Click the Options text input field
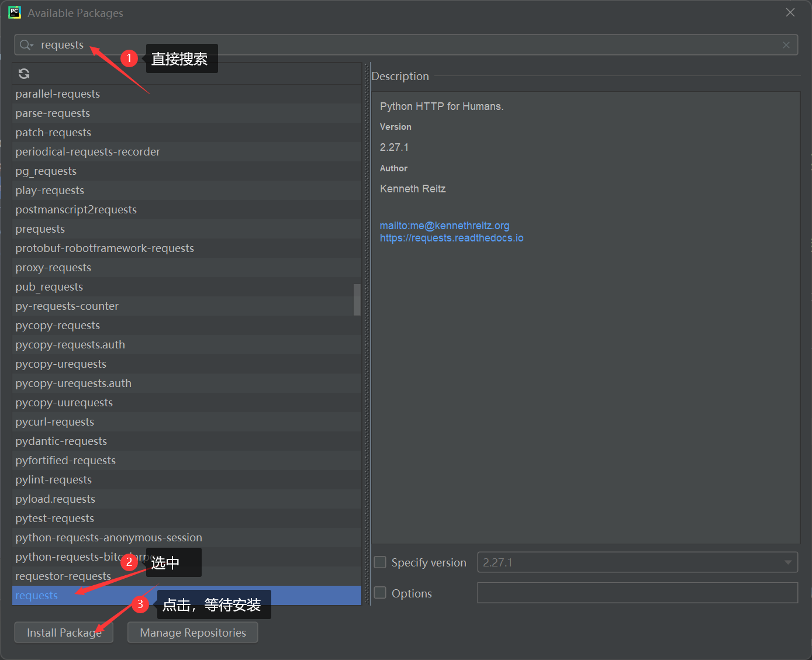 point(638,593)
